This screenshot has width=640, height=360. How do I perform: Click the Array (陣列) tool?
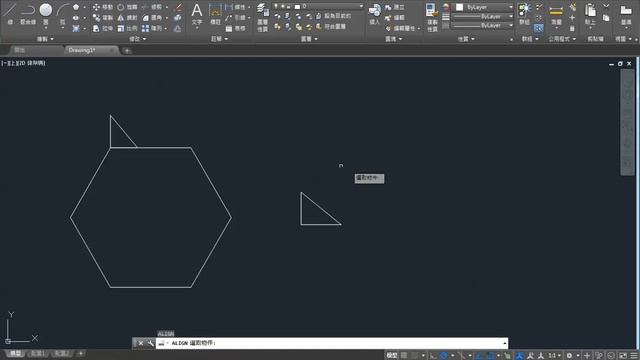click(x=152, y=29)
